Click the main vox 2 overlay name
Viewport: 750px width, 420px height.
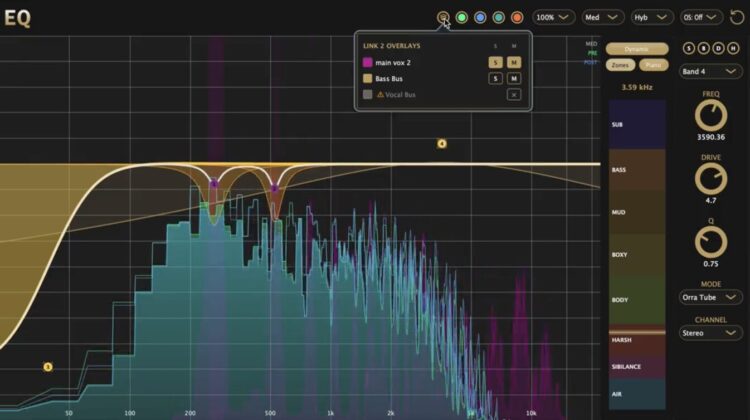click(x=393, y=63)
